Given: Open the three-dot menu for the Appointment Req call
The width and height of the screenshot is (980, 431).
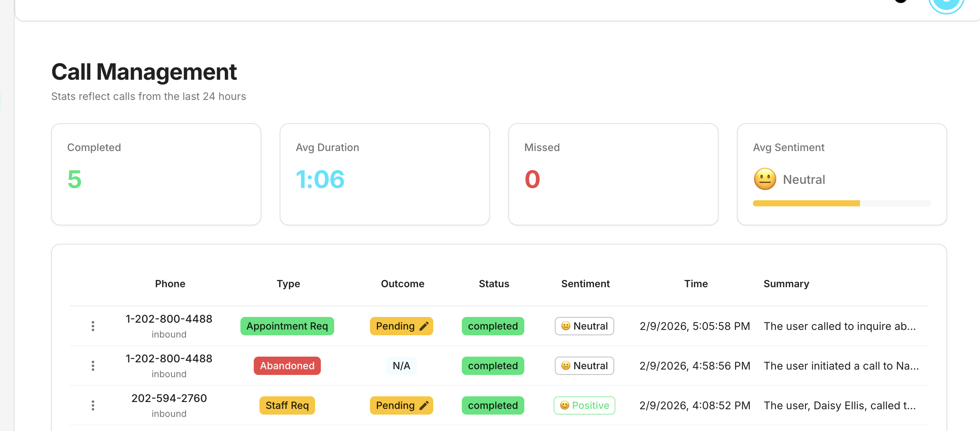Looking at the screenshot, I should pyautogui.click(x=93, y=326).
